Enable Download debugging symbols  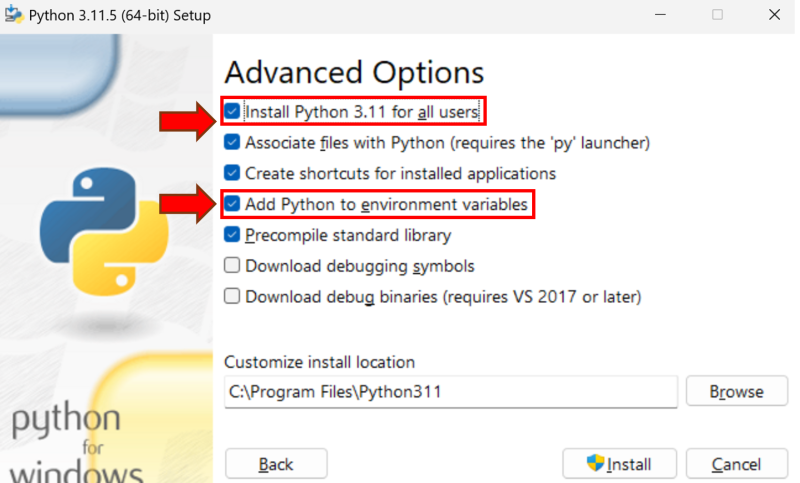pos(232,266)
